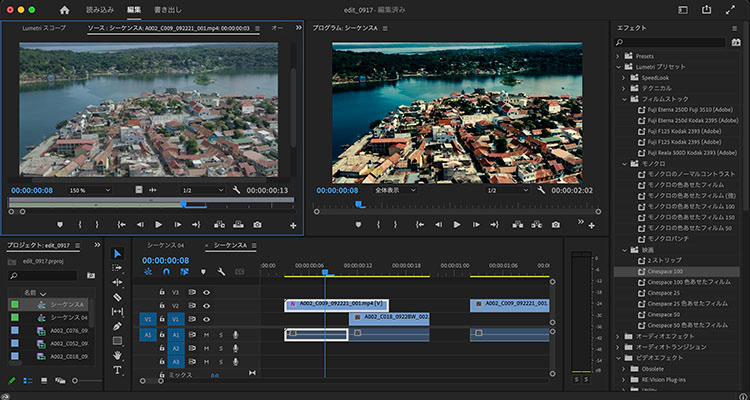Viewport: 750px width, 400px height.
Task: Open Program monitor 全体表示 zoom dropdown
Action: 394,190
